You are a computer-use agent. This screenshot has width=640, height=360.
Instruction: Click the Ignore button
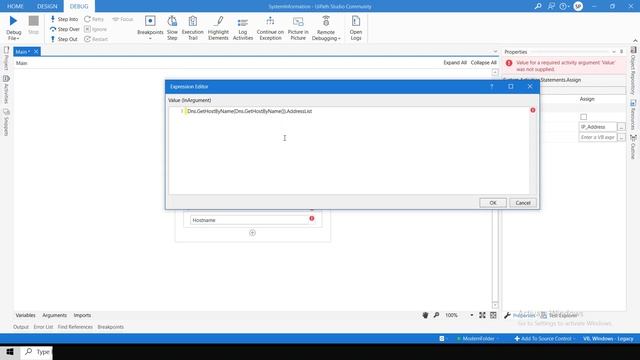pyautogui.click(x=95, y=29)
